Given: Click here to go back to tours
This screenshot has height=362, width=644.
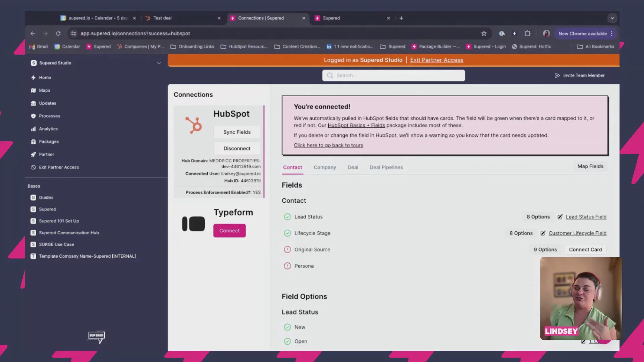Looking at the screenshot, I should 328,145.
